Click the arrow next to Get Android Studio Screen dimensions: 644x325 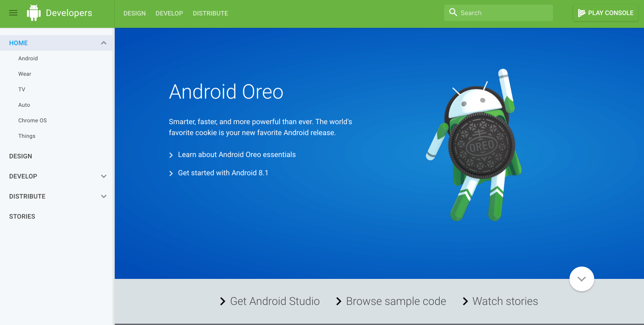point(223,301)
